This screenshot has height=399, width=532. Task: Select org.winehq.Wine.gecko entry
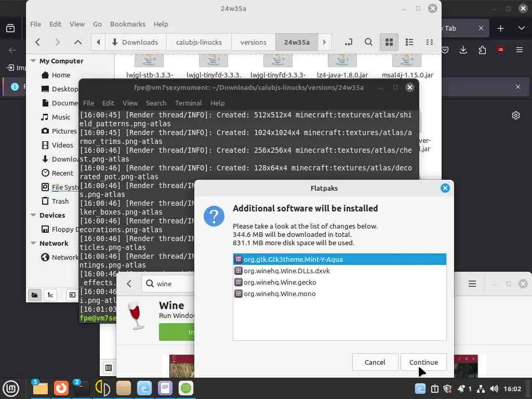click(x=340, y=282)
